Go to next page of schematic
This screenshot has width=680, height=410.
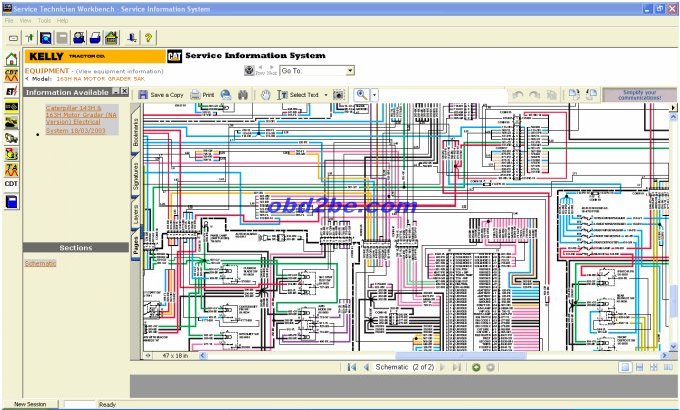coord(442,367)
